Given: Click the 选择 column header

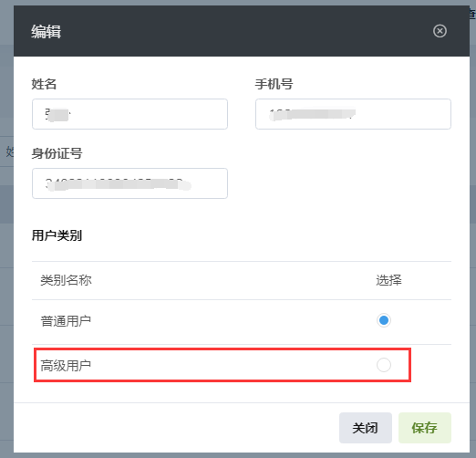Looking at the screenshot, I should (x=388, y=280).
